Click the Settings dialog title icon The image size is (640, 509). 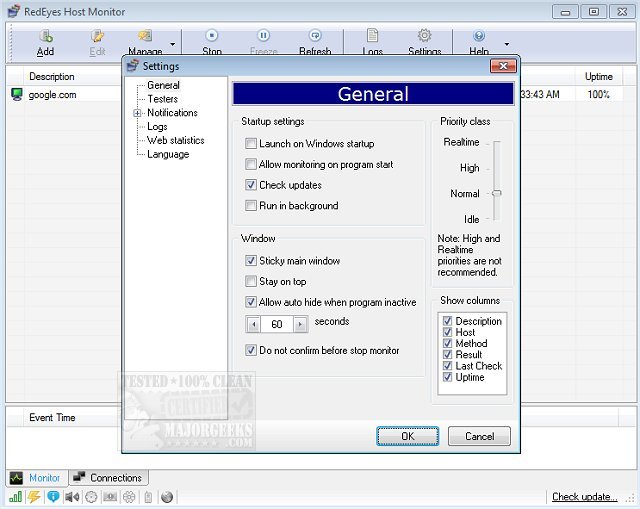[133, 66]
